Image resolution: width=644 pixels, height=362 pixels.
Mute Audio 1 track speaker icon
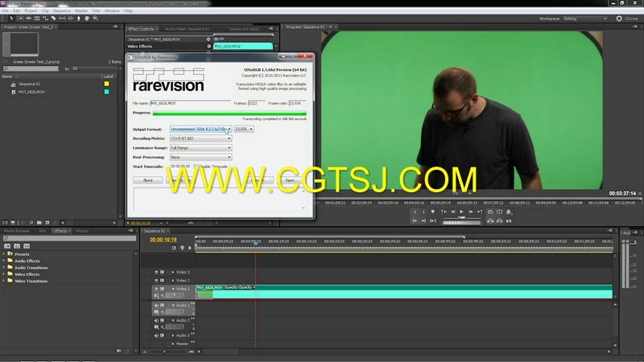point(156,305)
